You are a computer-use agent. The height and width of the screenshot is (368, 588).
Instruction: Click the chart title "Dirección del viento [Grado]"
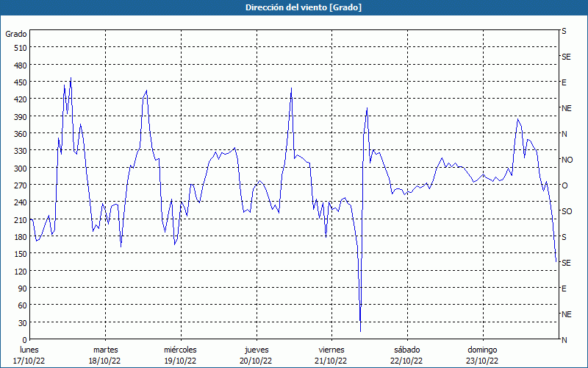(304, 7)
